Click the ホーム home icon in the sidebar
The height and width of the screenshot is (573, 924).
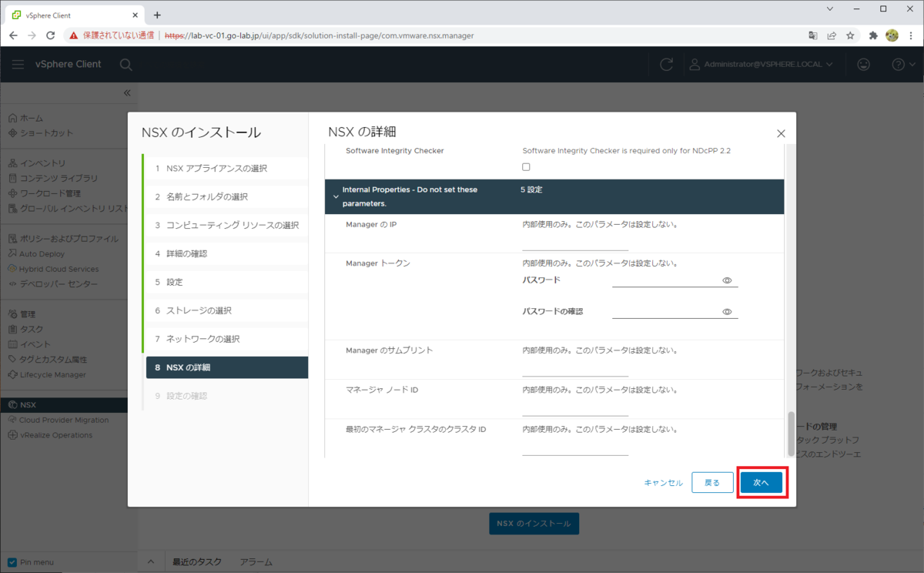pos(13,118)
